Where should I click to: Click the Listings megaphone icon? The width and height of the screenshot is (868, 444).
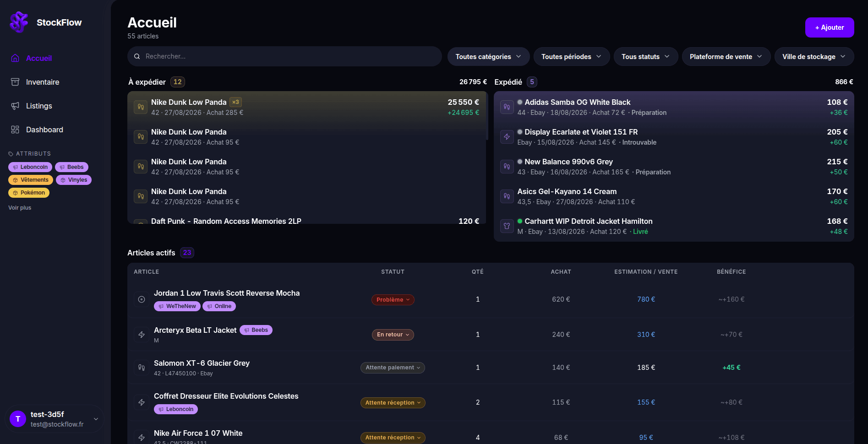[x=15, y=106]
